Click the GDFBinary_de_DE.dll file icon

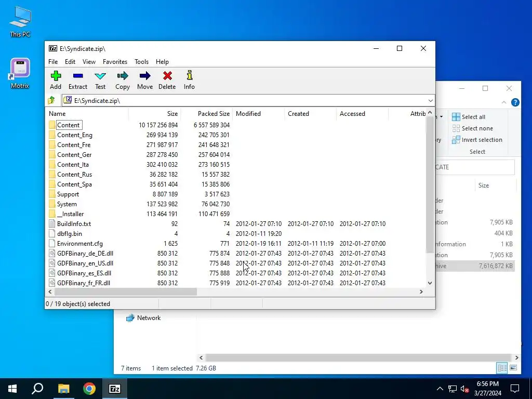pos(51,253)
